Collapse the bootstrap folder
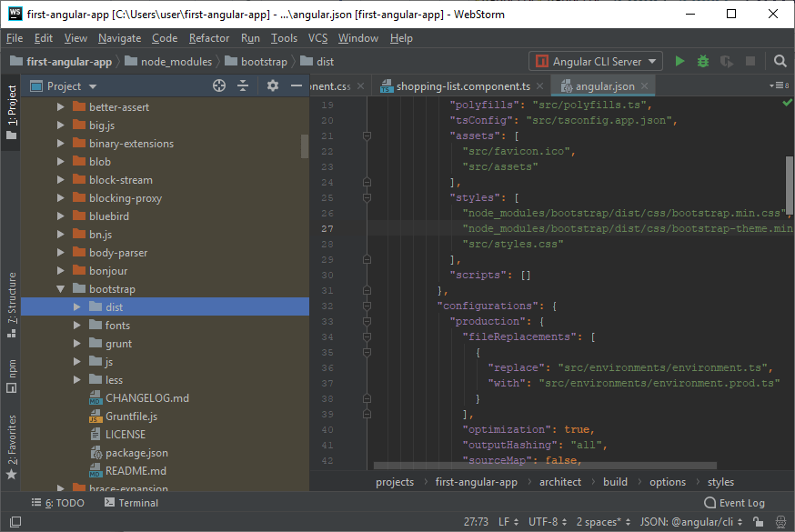The image size is (795, 532). [x=61, y=289]
